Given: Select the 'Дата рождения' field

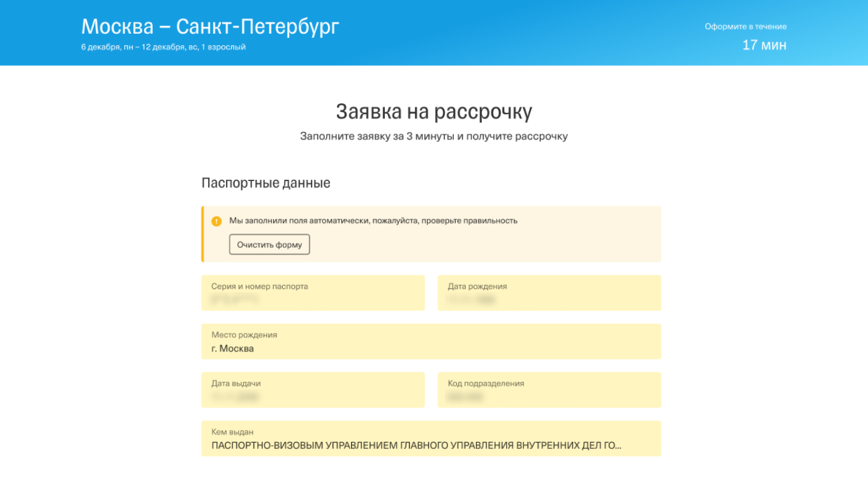Looking at the screenshot, I should coord(549,293).
